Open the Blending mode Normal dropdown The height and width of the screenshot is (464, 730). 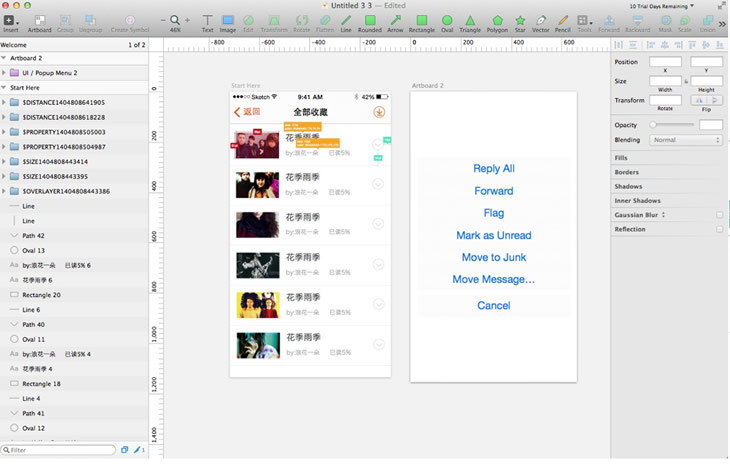click(x=686, y=140)
